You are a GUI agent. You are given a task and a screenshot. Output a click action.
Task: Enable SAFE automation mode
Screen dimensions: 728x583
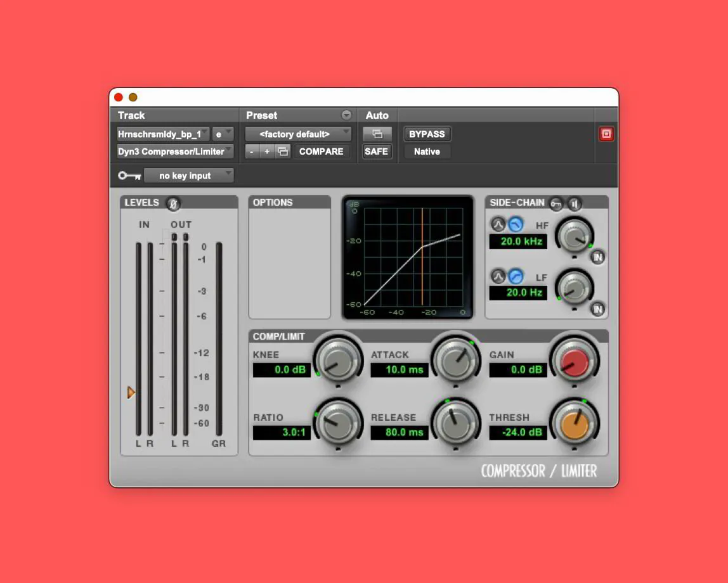(377, 151)
